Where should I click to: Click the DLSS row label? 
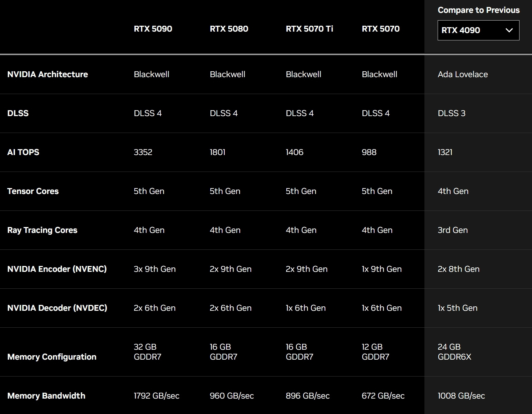(x=18, y=113)
